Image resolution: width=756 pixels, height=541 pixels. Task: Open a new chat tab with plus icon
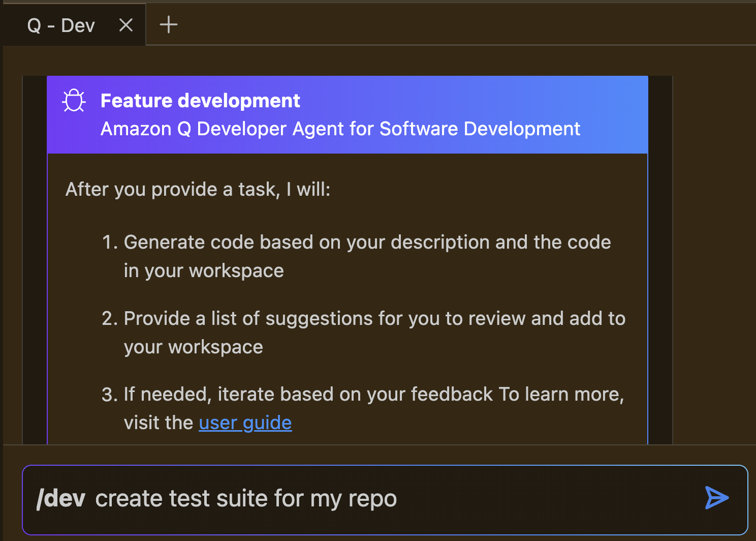(168, 24)
